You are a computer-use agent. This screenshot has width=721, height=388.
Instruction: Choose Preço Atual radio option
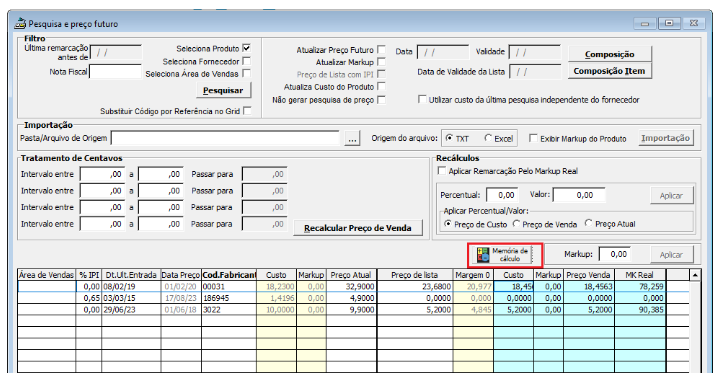coord(589,223)
